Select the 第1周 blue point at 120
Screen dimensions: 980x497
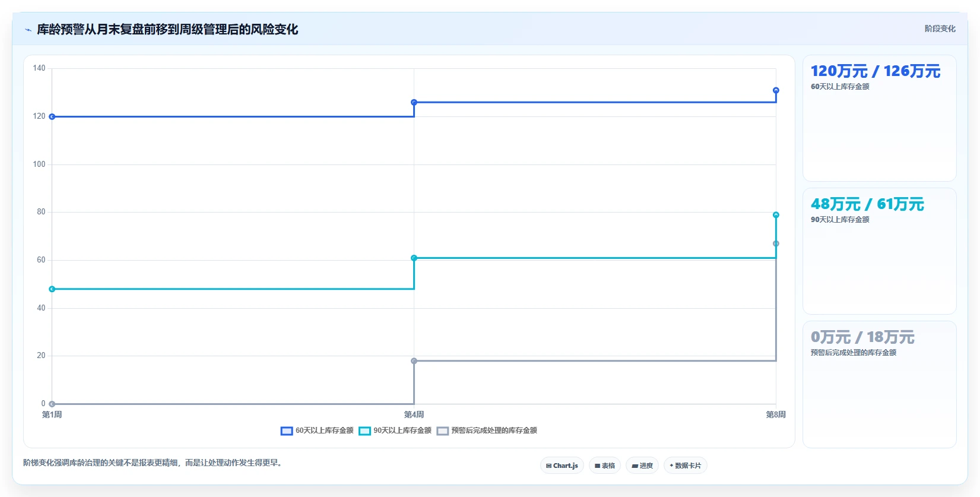(52, 116)
